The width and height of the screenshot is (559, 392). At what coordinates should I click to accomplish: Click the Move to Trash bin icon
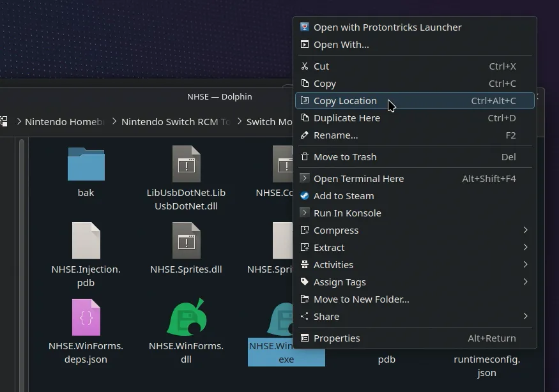point(305,157)
